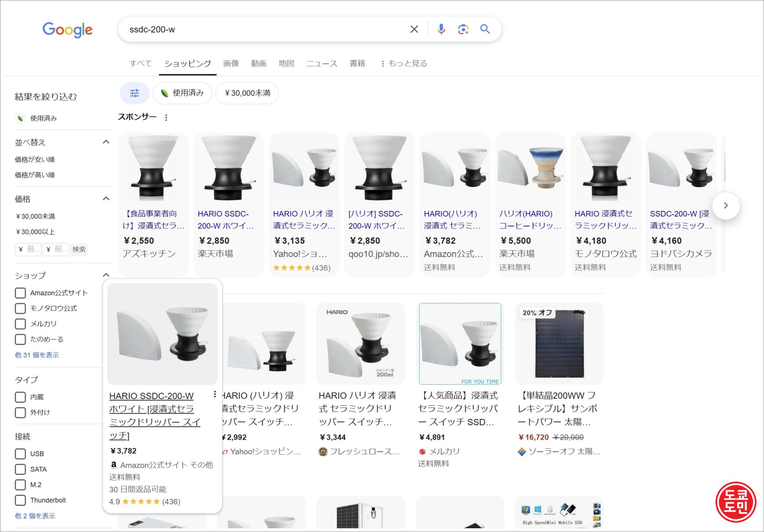Screen dimensions: 764x532
Task: Open sponsor options three-dot menu
Action: (x=166, y=118)
